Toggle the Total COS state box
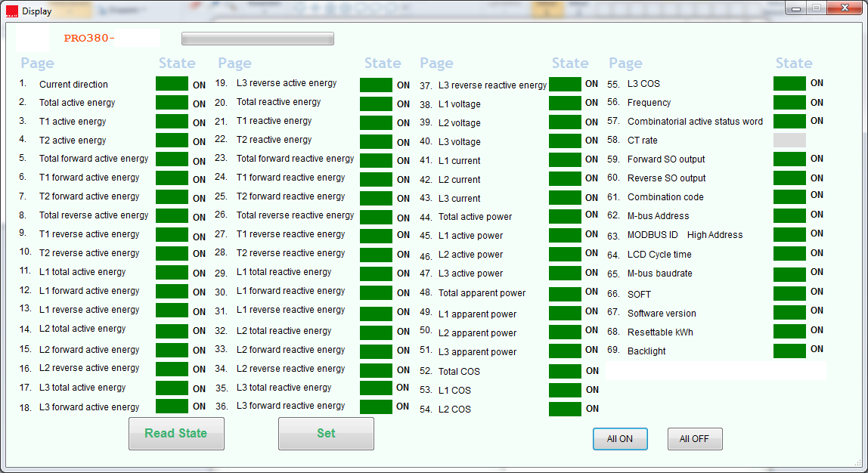 tap(566, 371)
